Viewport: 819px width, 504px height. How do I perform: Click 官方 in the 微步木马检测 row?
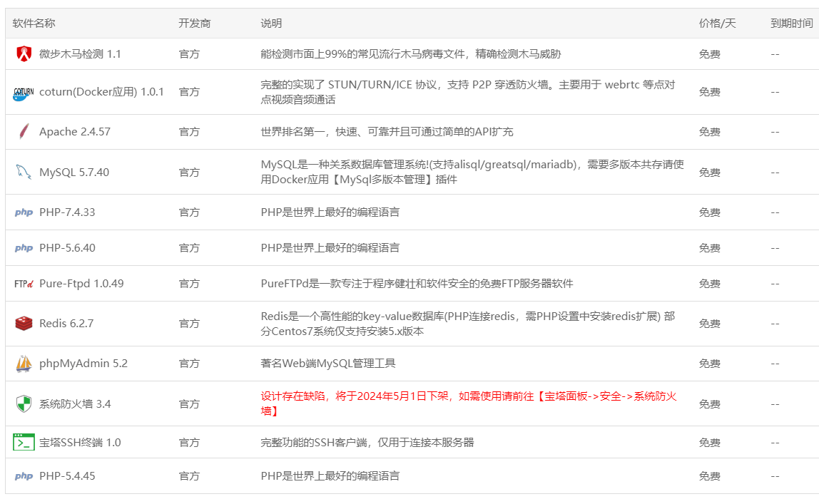189,53
